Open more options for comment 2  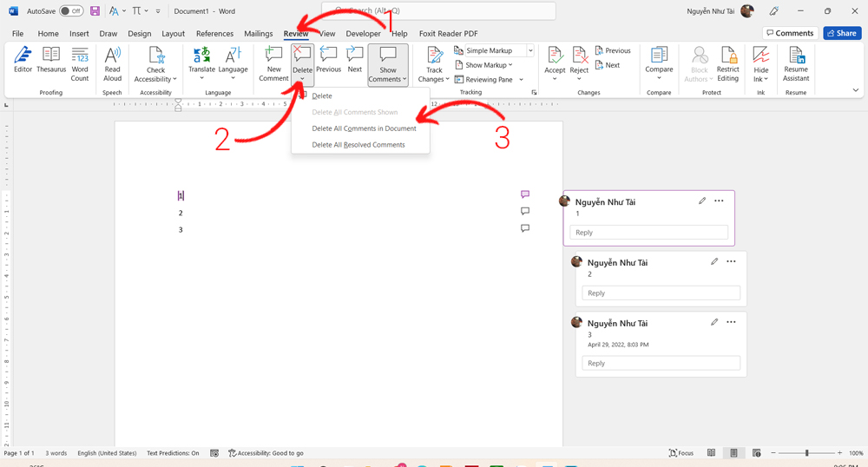(731, 261)
